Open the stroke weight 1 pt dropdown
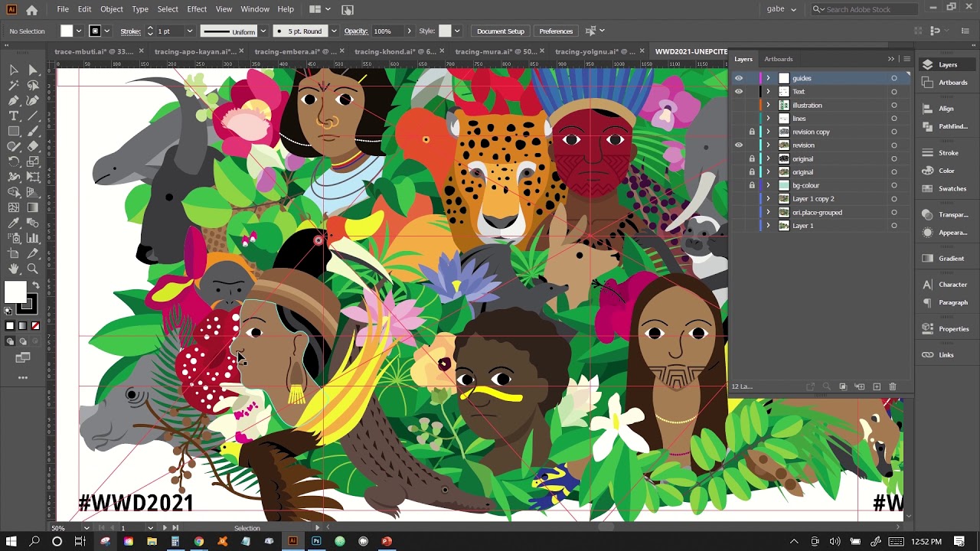The height and width of the screenshot is (551, 980). [x=189, y=31]
